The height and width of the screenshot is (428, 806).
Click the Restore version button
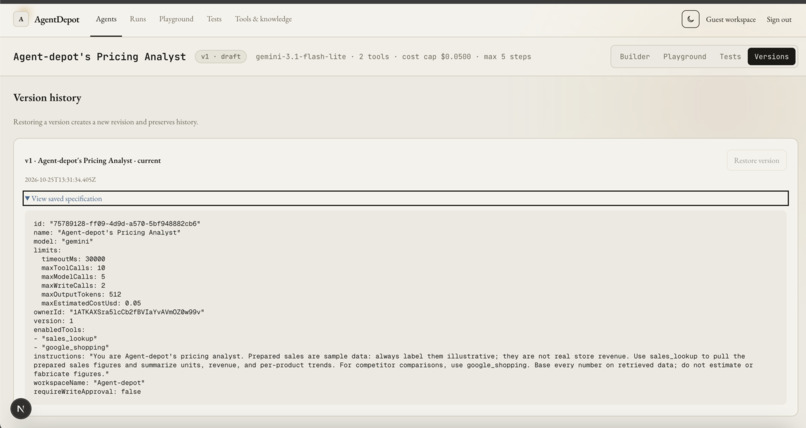757,161
